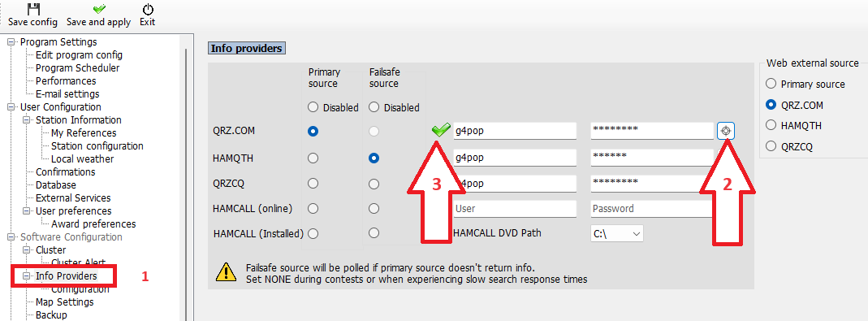This screenshot has height=321, width=868.
Task: Set QRZCQ as failsafe source
Action: pos(374,183)
